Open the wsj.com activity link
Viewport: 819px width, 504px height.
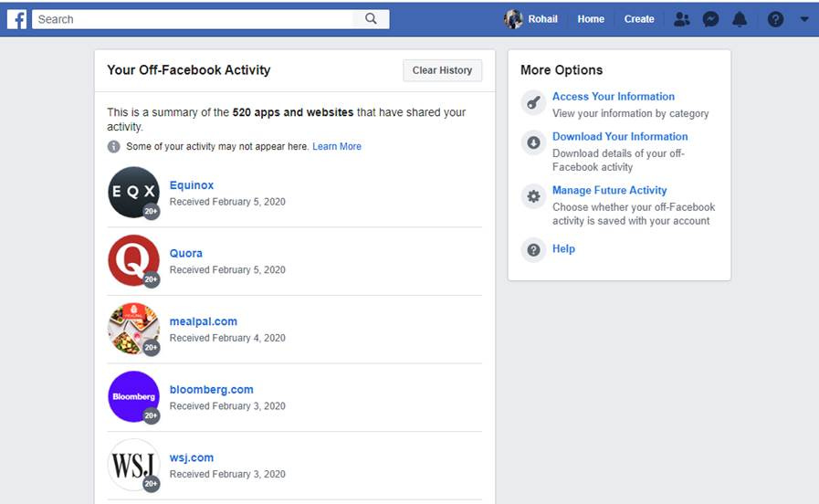(192, 458)
